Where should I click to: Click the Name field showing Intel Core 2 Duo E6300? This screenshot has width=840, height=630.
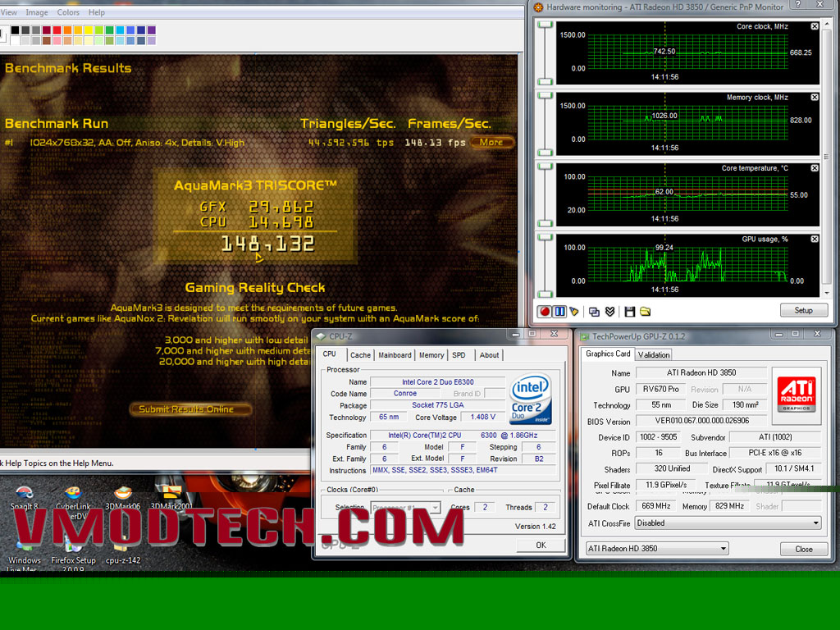(437, 382)
